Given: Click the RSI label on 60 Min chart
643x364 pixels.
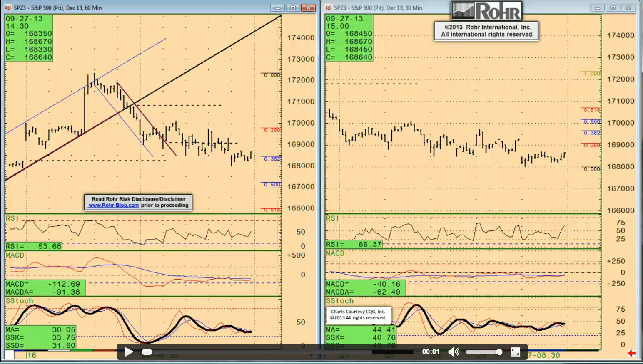Looking at the screenshot, I should tap(12, 218).
